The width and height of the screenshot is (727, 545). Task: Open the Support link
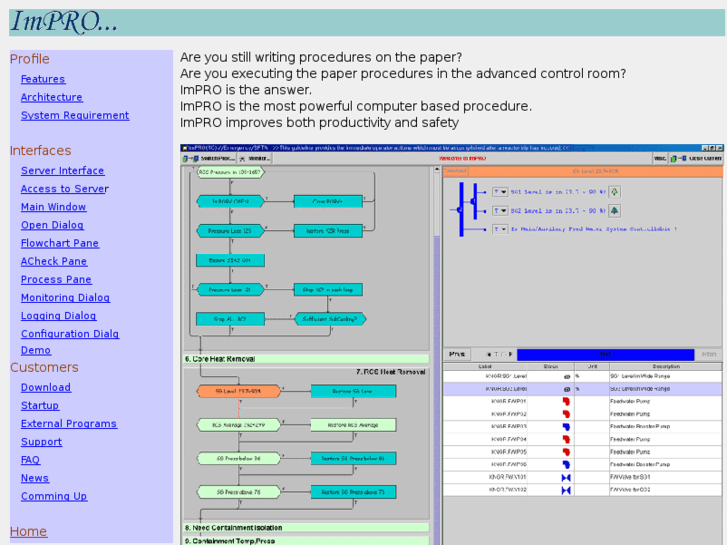click(x=41, y=442)
